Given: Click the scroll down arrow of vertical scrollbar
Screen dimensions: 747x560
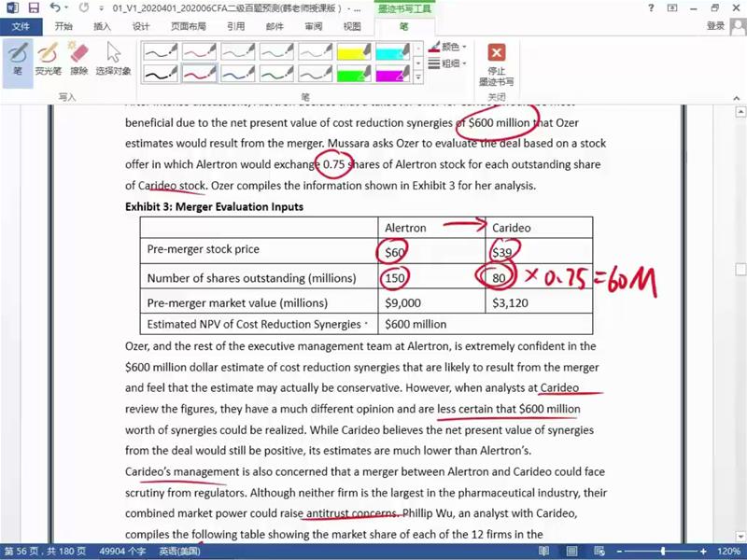Looking at the screenshot, I should (740, 536).
